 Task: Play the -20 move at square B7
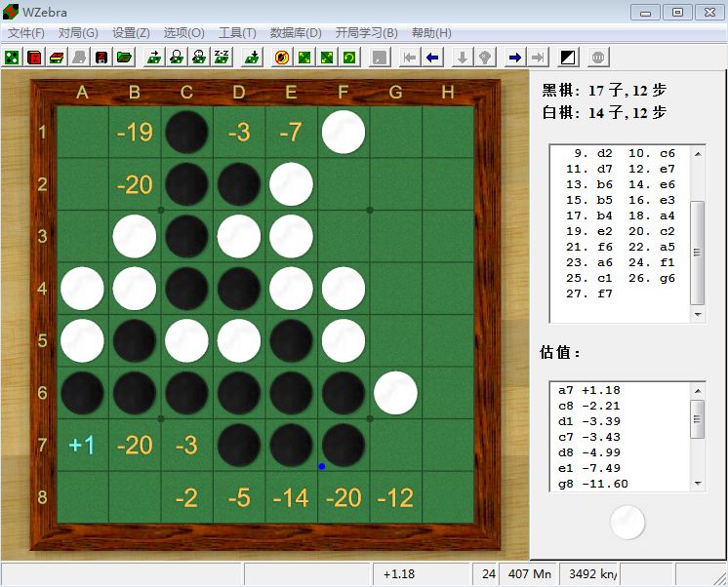point(135,445)
